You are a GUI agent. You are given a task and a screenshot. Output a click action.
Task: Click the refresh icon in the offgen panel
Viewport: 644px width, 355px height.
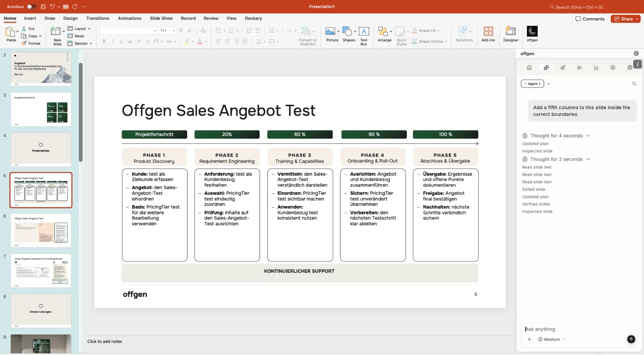tap(634, 84)
